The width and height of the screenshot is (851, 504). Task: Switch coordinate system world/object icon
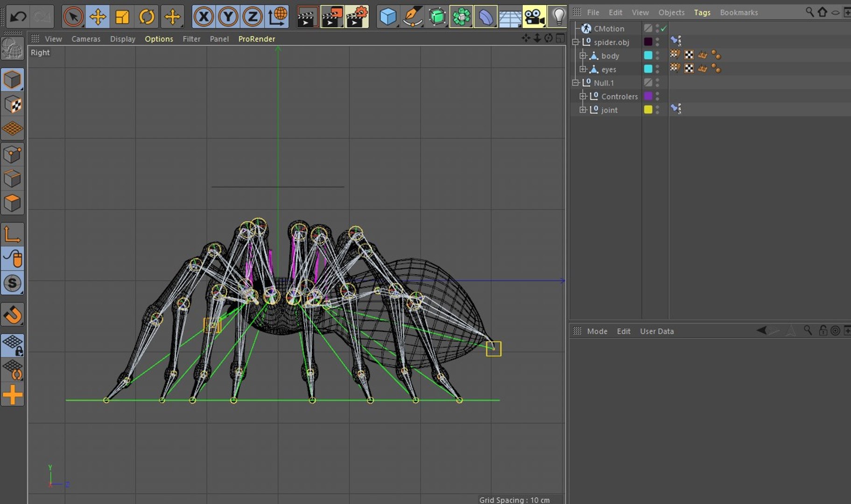(x=277, y=17)
